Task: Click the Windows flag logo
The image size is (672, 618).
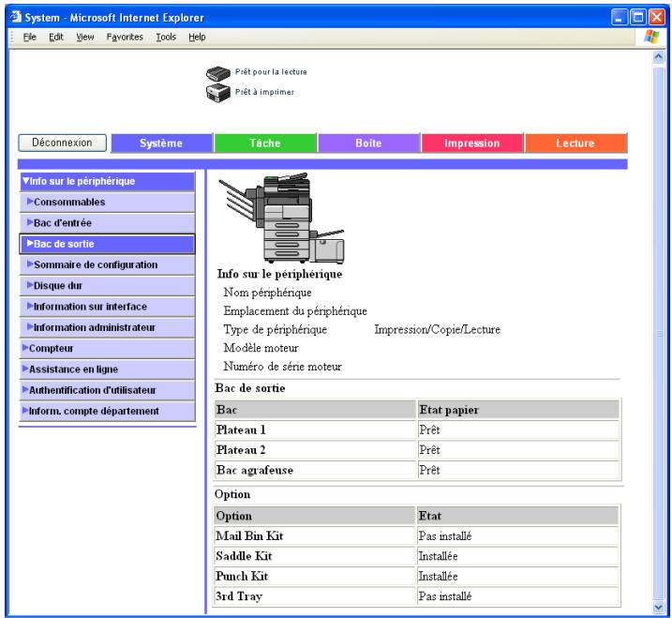Action: point(651,37)
